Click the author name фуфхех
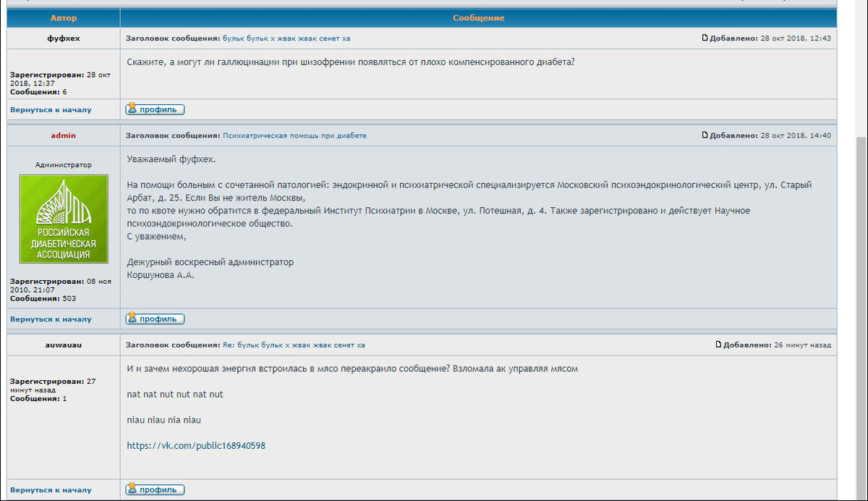The image size is (868, 501). coord(64,38)
